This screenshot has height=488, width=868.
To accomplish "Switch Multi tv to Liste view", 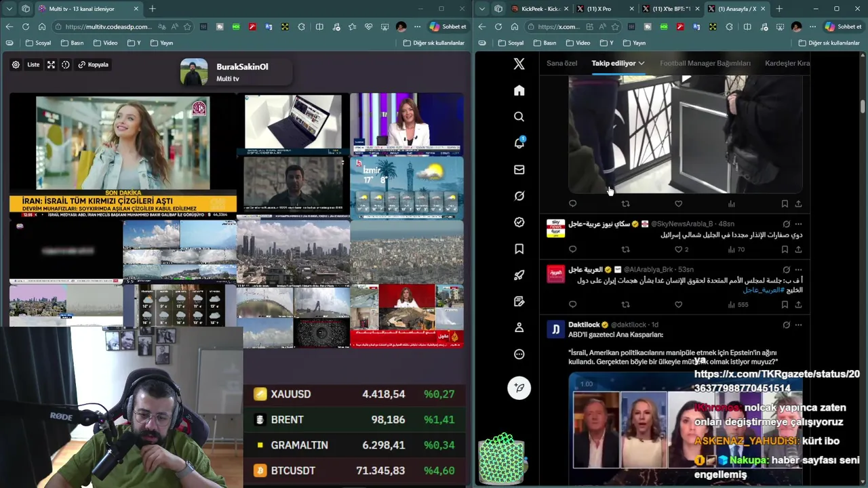I will pos(33,64).
